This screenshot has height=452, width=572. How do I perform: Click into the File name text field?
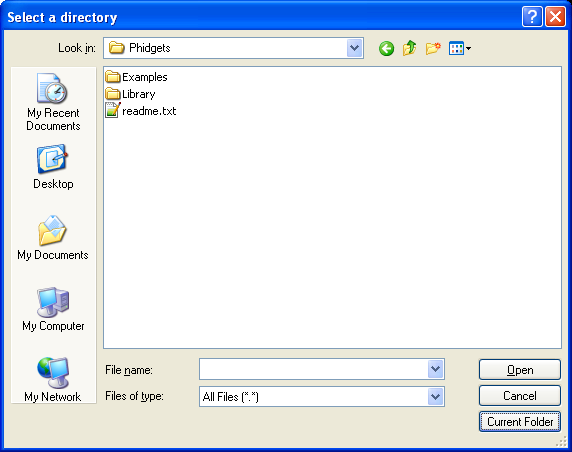[314, 369]
